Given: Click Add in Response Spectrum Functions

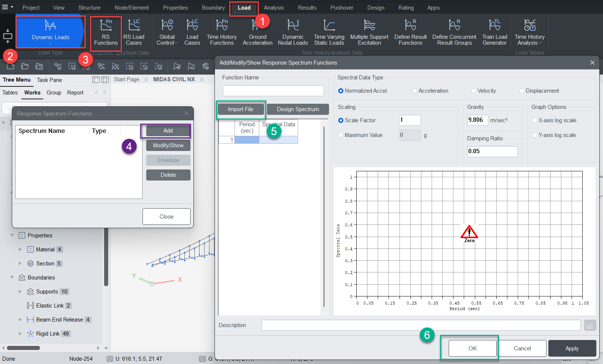Looking at the screenshot, I should pyautogui.click(x=168, y=131).
